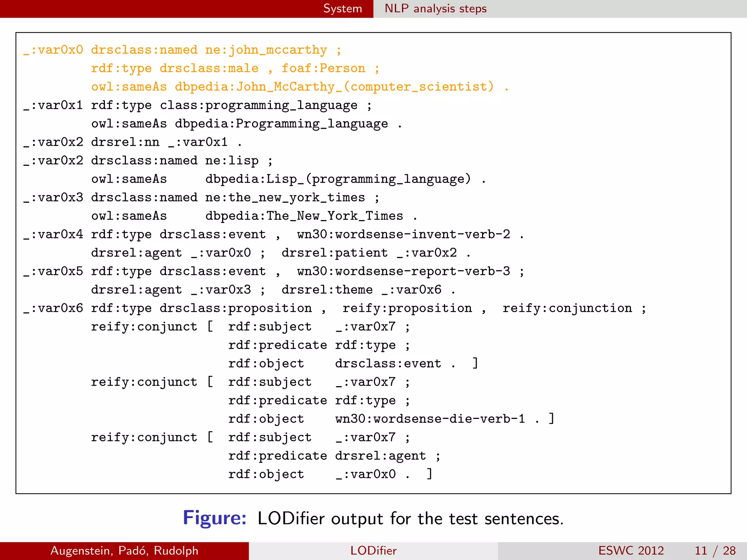The height and width of the screenshot is (560, 747).
Task: Click the text foaf:Person in the code
Action: [x=323, y=69]
